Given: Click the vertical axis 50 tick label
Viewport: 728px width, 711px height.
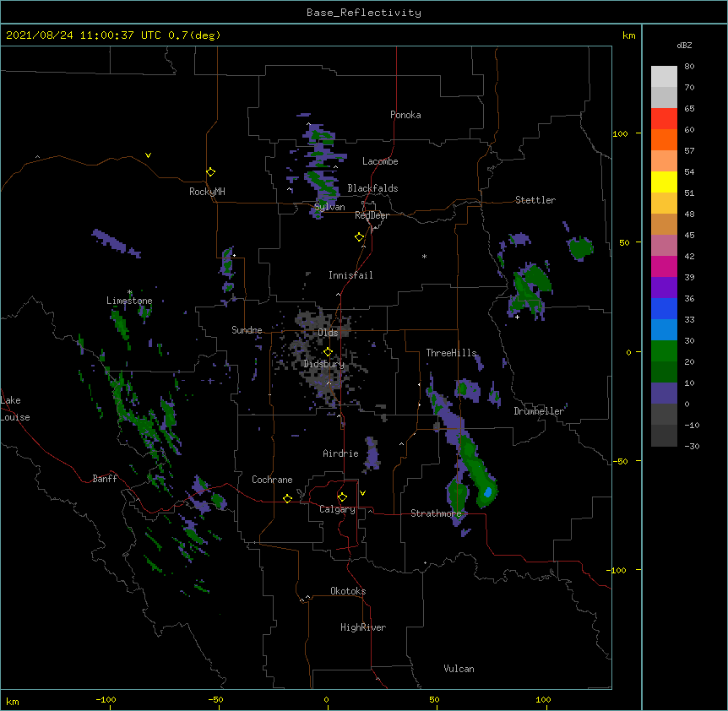Looking at the screenshot, I should coord(624,242).
